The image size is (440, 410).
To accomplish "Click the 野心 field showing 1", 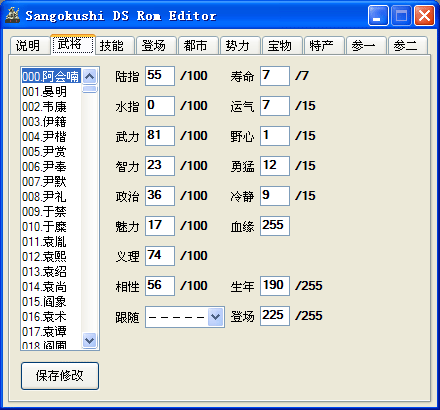I will pyautogui.click(x=275, y=136).
